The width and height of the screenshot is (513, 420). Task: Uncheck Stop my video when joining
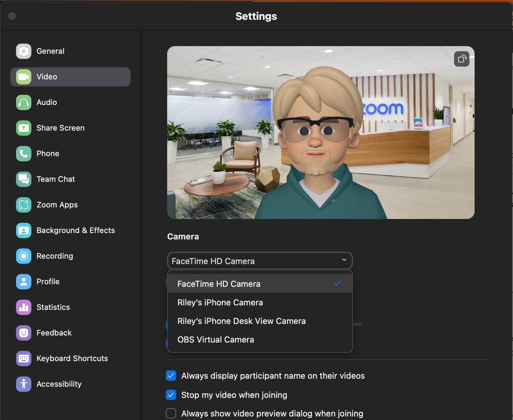(171, 395)
